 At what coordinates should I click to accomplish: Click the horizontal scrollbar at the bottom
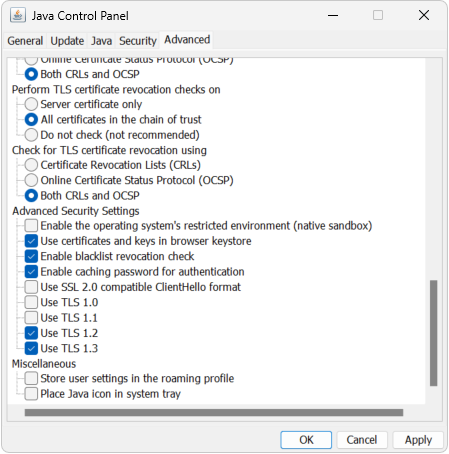coord(214,412)
